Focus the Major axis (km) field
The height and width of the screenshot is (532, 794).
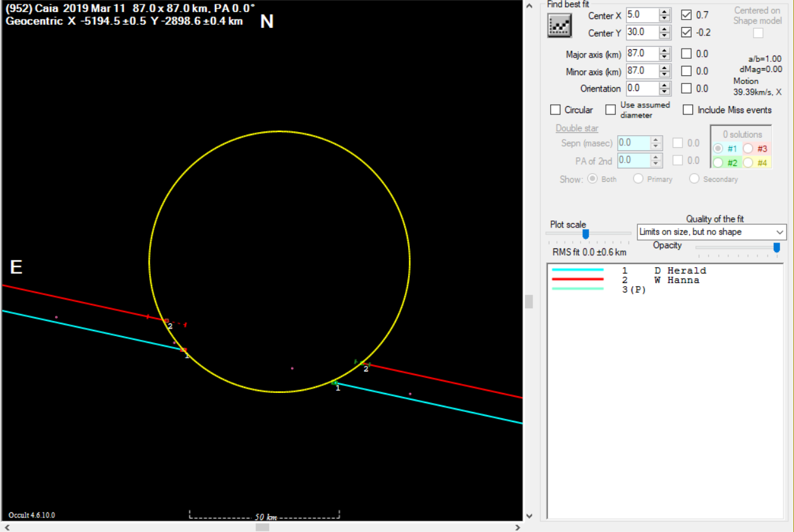point(642,54)
